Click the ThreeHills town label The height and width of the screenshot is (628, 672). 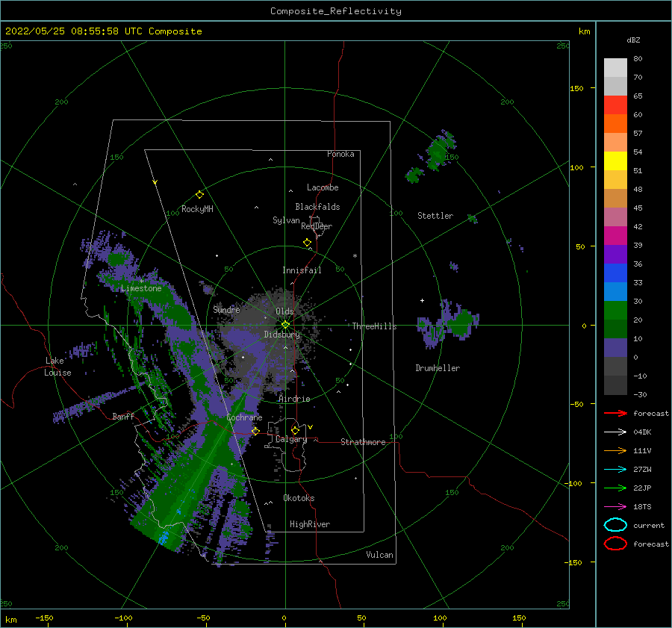(375, 326)
